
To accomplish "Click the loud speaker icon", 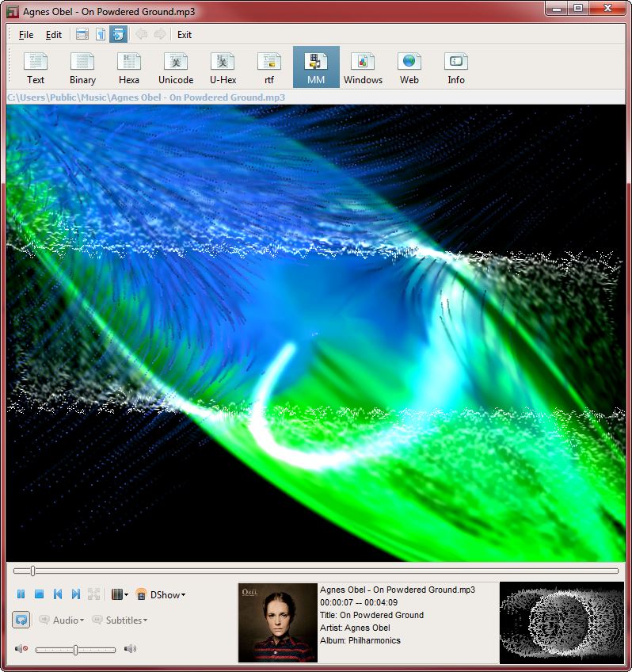I will coord(130,648).
